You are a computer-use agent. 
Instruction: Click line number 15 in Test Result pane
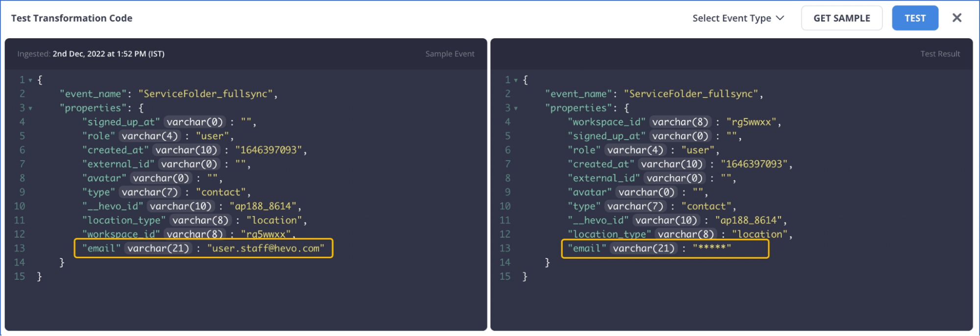pos(504,277)
